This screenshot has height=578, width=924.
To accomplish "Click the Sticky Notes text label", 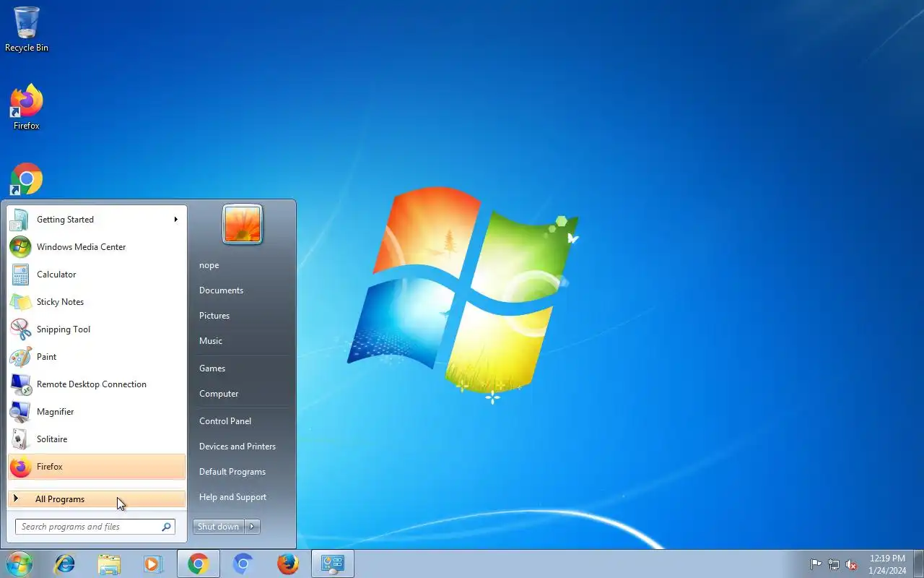I will (61, 302).
